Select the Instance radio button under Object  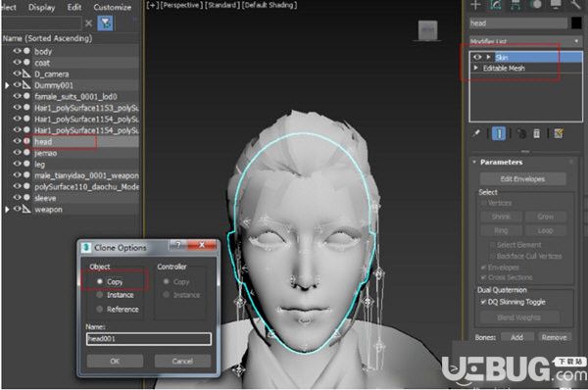point(99,295)
